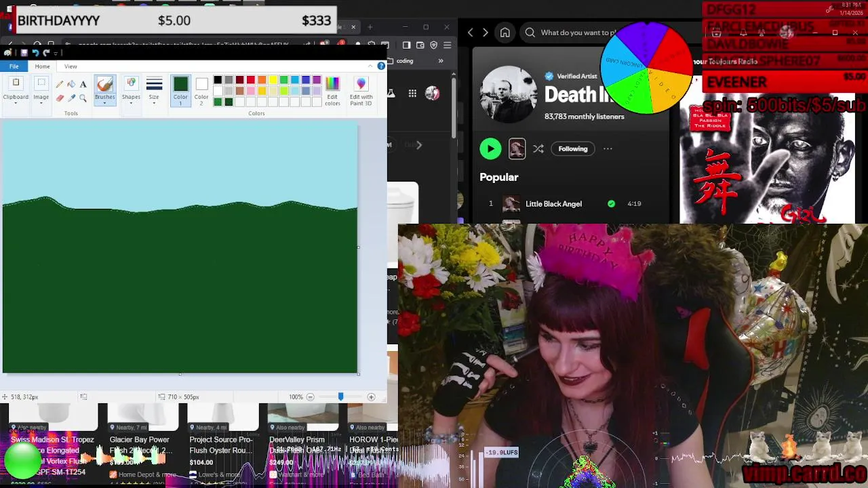Open the Image dropdown in Paint
The width and height of the screenshot is (868, 488).
(x=41, y=91)
